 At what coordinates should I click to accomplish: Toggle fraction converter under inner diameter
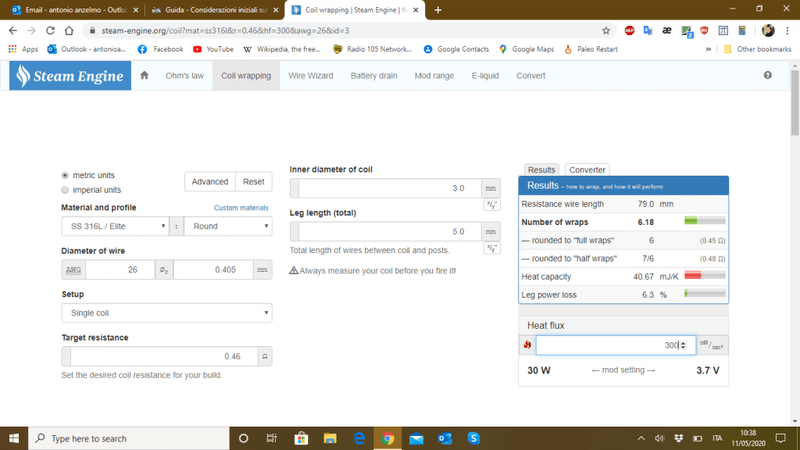491,205
